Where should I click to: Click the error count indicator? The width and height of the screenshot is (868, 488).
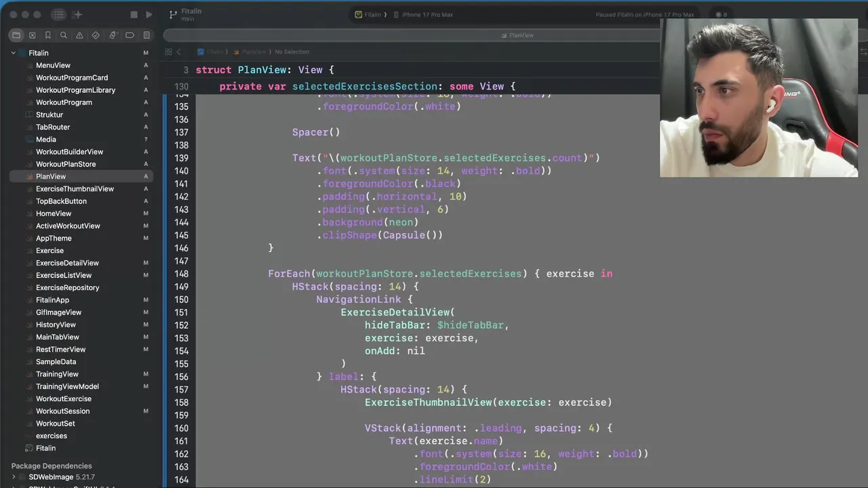click(x=721, y=14)
